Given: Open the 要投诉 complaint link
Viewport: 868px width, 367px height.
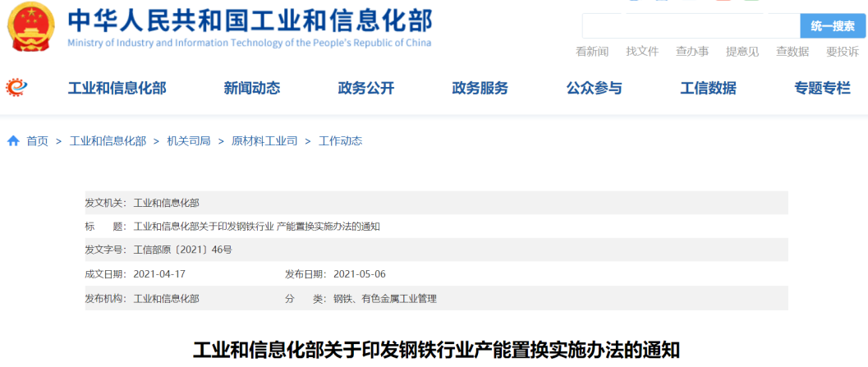Looking at the screenshot, I should pos(843,52).
